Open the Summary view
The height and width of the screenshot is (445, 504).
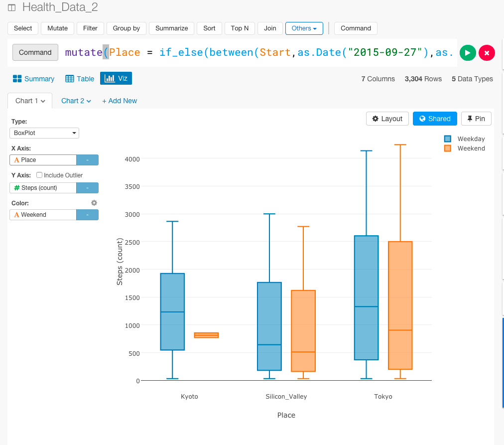pos(33,79)
